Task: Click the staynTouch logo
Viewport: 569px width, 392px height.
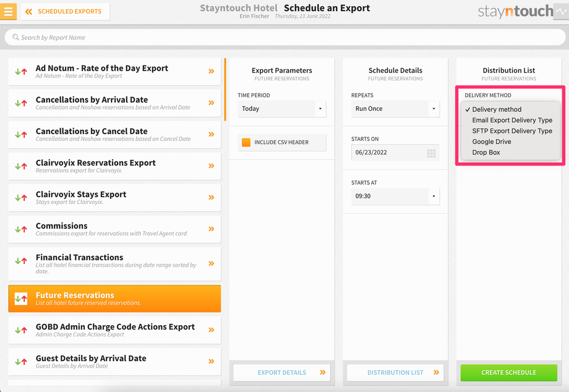Action: point(515,12)
